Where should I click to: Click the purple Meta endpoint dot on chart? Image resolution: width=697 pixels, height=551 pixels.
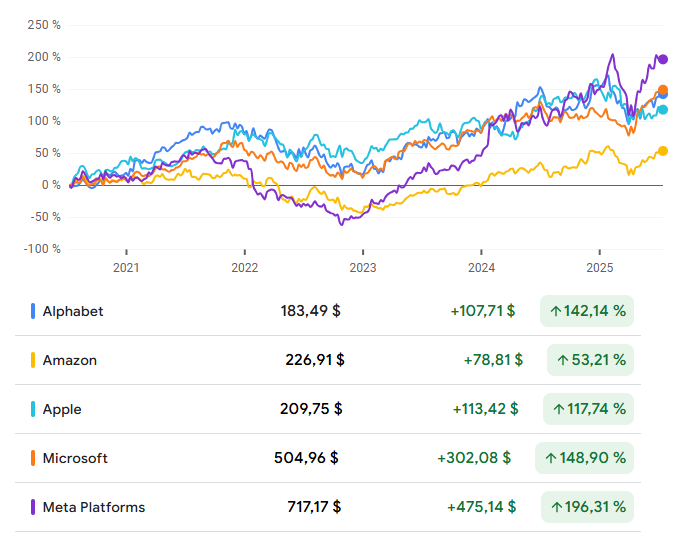[662, 59]
